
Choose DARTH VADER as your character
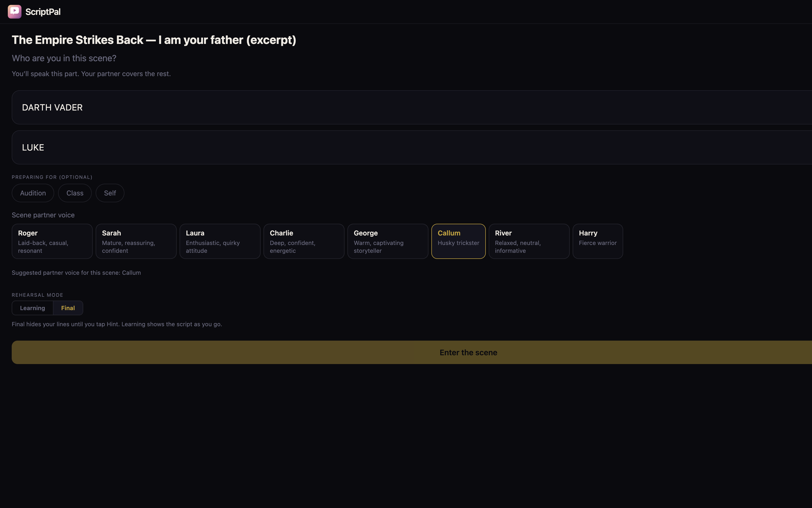(412, 108)
